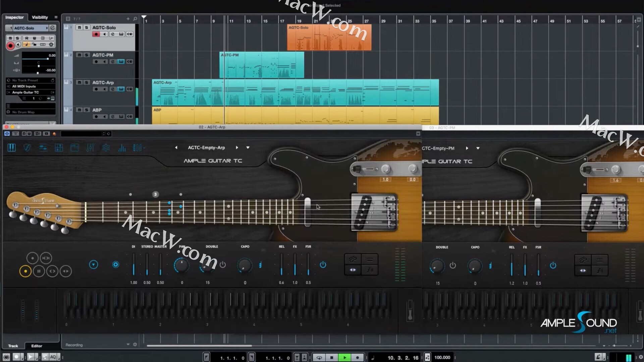Screen dimensions: 644x362
Task: Open the mixer faders icon in plugin toolbar
Action: click(90, 147)
